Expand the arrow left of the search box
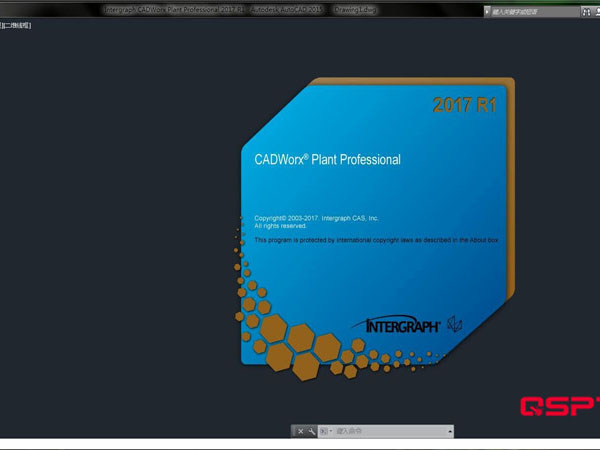600x450 pixels. click(x=487, y=12)
